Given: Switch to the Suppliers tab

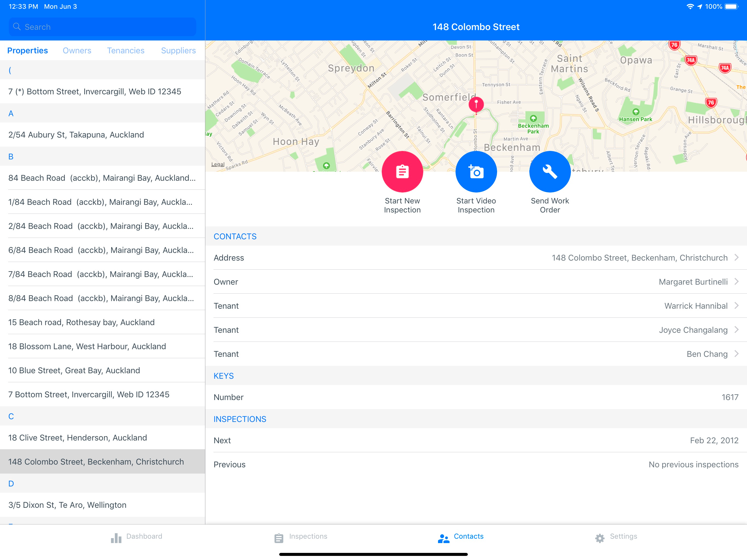Looking at the screenshot, I should click(x=178, y=50).
